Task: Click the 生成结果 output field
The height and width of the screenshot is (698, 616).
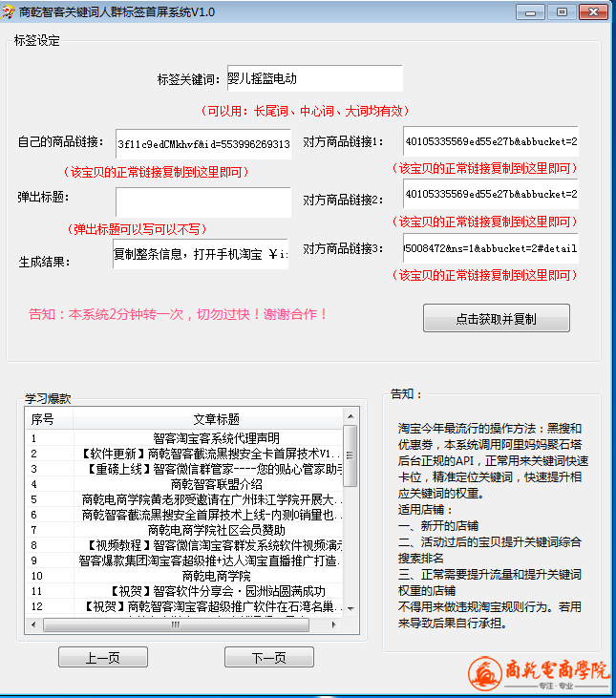Action: click(201, 254)
